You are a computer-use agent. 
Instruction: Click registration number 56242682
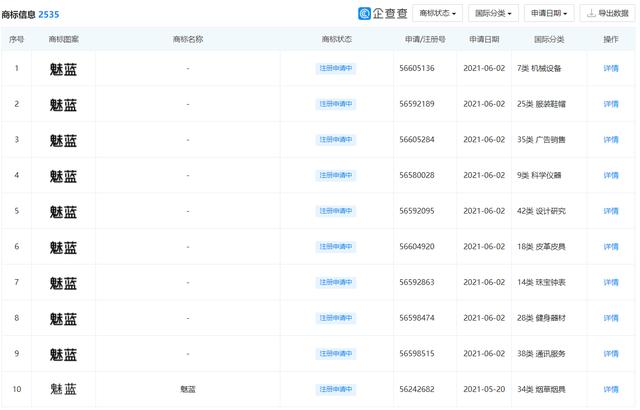pos(417,389)
